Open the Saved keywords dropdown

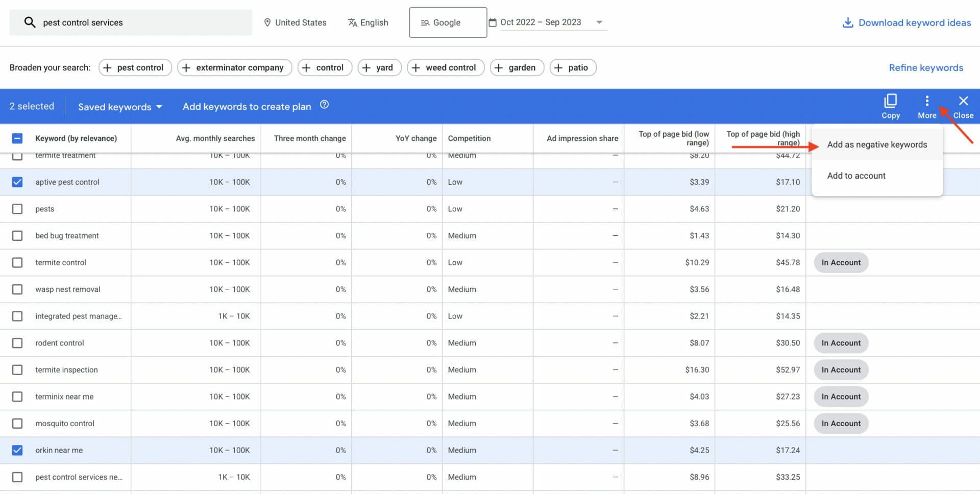(x=119, y=106)
